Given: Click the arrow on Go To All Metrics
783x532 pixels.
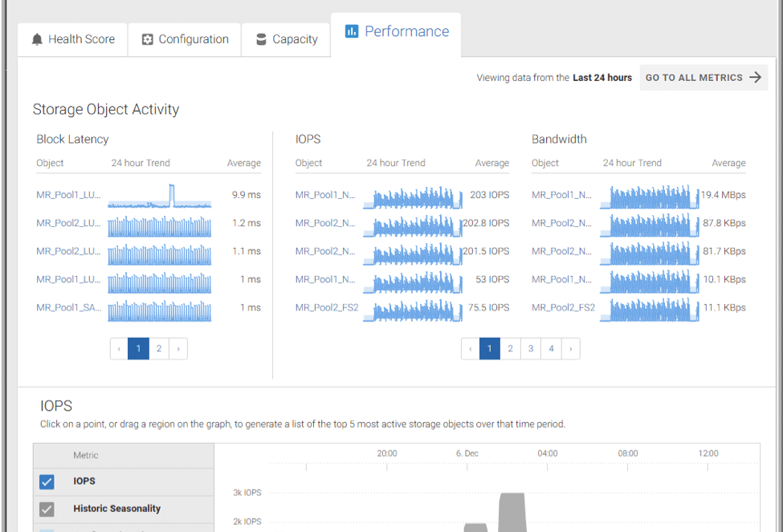Looking at the screenshot, I should coord(756,77).
